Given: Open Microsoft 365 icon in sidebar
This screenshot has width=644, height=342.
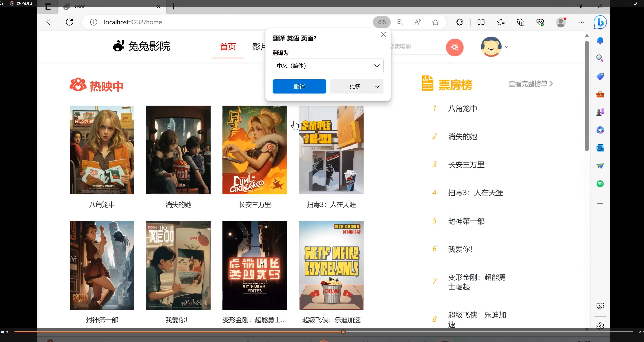Looking at the screenshot, I should coord(600,130).
